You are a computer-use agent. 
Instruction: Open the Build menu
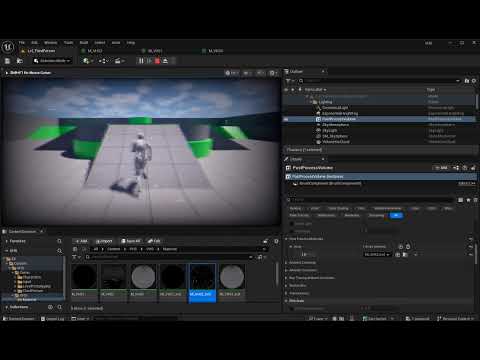[x=84, y=43]
